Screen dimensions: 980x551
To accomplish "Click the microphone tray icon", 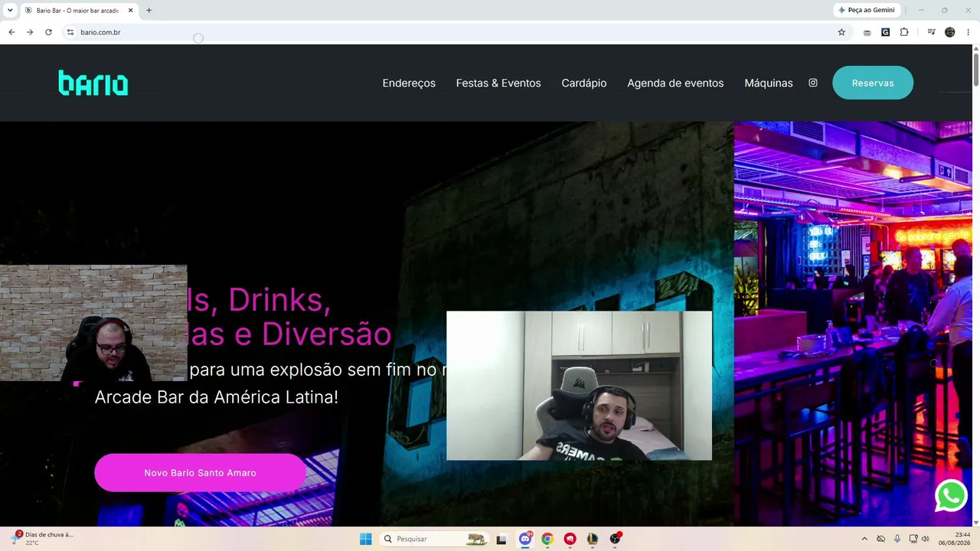I will point(897,539).
